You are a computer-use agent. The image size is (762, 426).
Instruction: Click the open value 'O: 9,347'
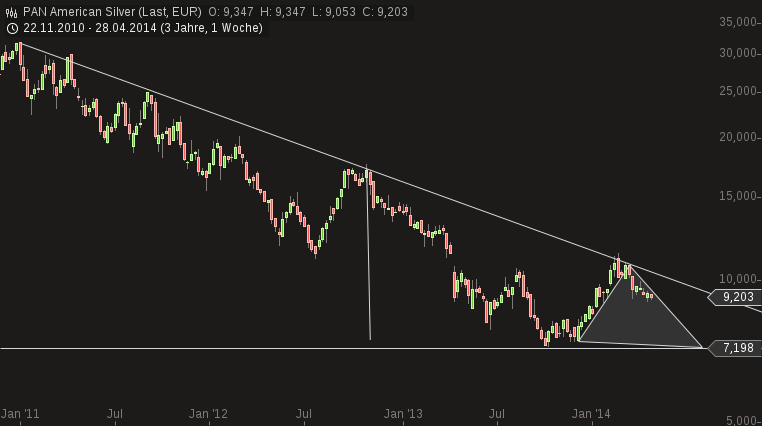click(230, 12)
